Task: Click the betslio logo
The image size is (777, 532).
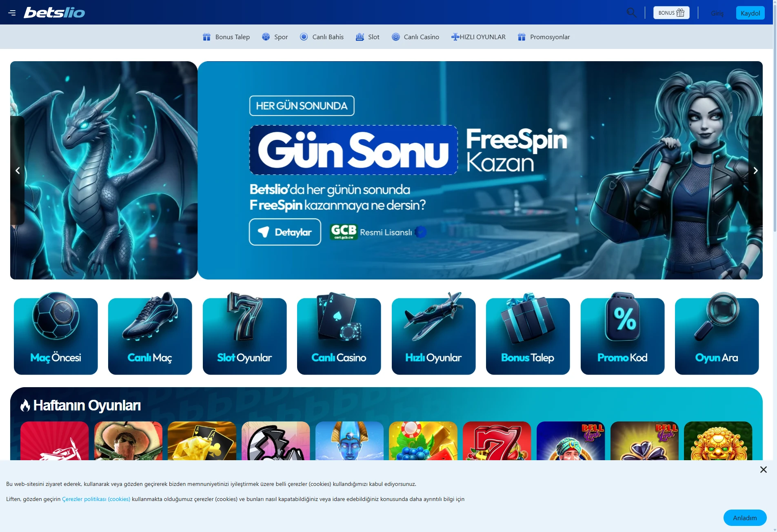Action: pyautogui.click(x=54, y=13)
